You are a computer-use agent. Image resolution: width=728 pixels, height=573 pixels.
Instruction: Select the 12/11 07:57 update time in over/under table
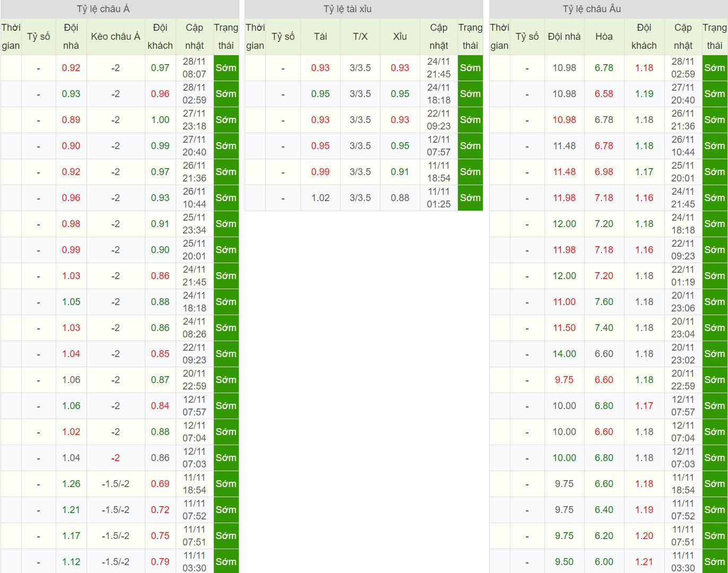tap(439, 146)
